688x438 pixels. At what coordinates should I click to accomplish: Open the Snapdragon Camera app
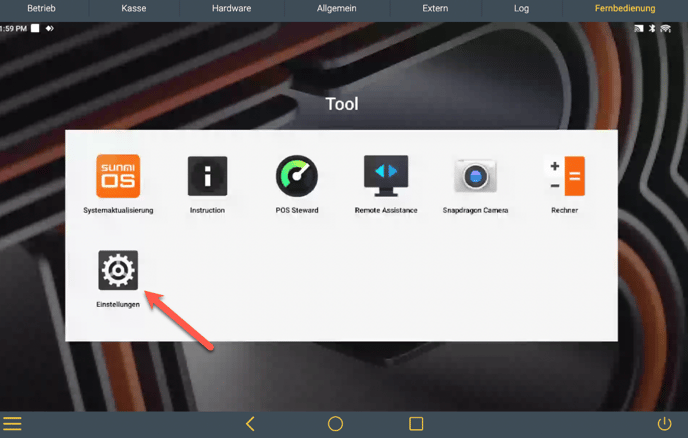(x=475, y=176)
